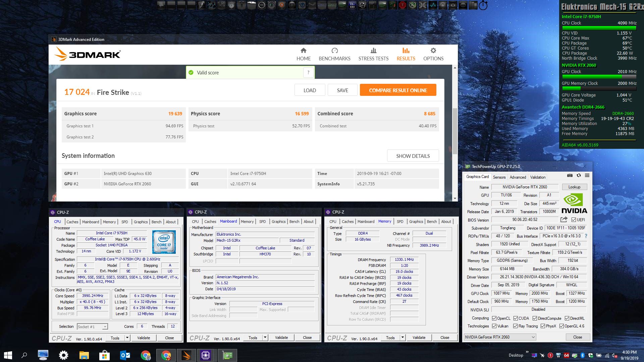Toggle the OpenGL 4.6 checkbox in GPU-Z

[561, 326]
